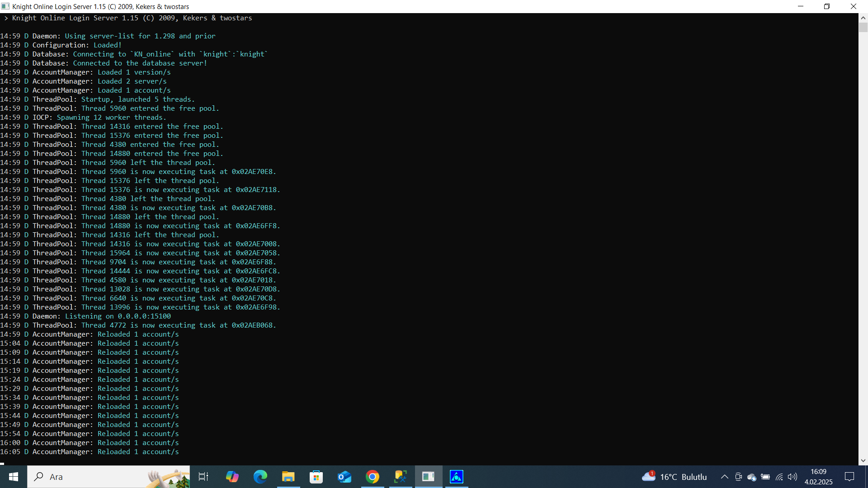Viewport: 868px width, 488px height.
Task: Click the 'Using server-list for 1.298 and prior' line
Action: (x=108, y=36)
